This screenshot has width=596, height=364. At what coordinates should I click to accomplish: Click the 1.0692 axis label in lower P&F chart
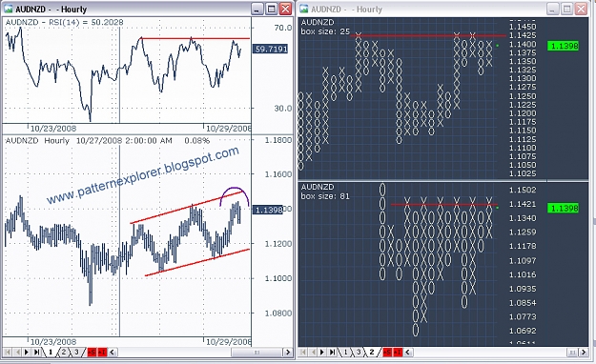tap(523, 331)
